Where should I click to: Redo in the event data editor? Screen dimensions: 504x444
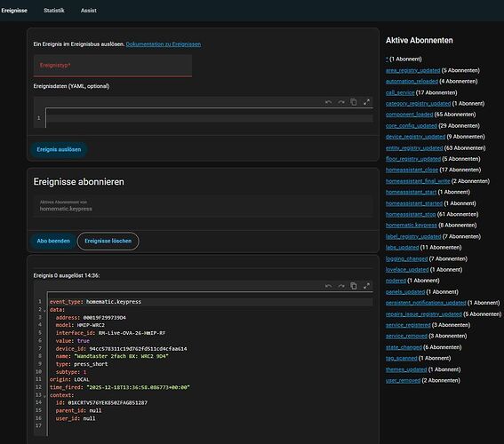[341, 102]
